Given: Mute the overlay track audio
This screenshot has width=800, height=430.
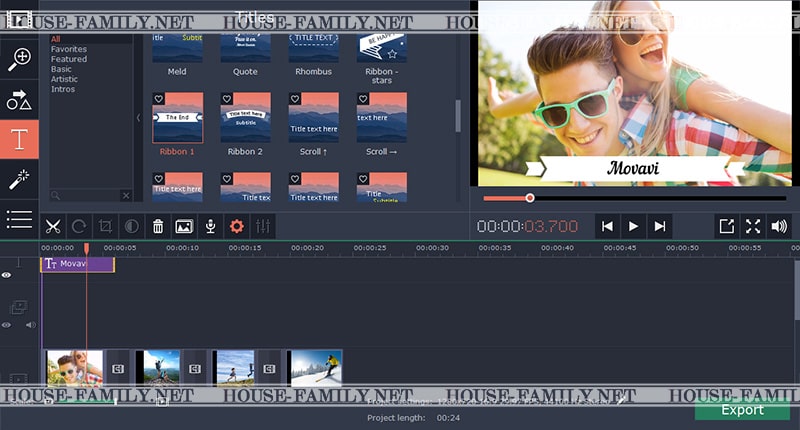Looking at the screenshot, I should (x=31, y=325).
